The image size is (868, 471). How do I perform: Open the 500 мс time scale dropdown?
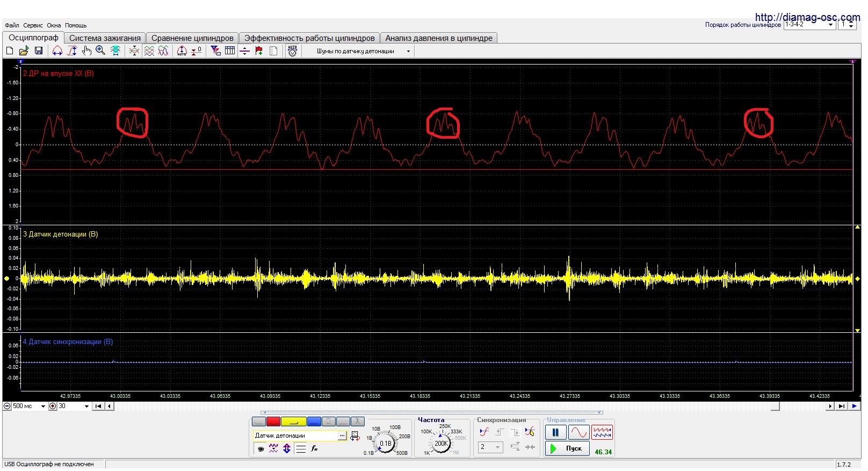(43, 406)
